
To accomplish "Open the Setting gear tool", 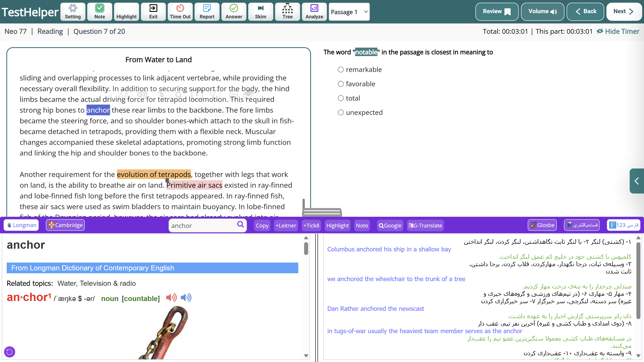I will pos(73,11).
